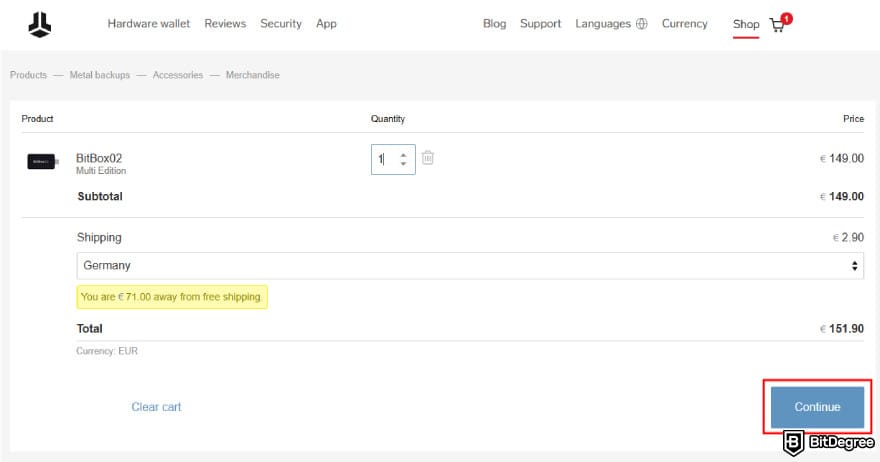Image resolution: width=880 pixels, height=462 pixels.
Task: Click the Shipping label
Action: click(x=99, y=237)
